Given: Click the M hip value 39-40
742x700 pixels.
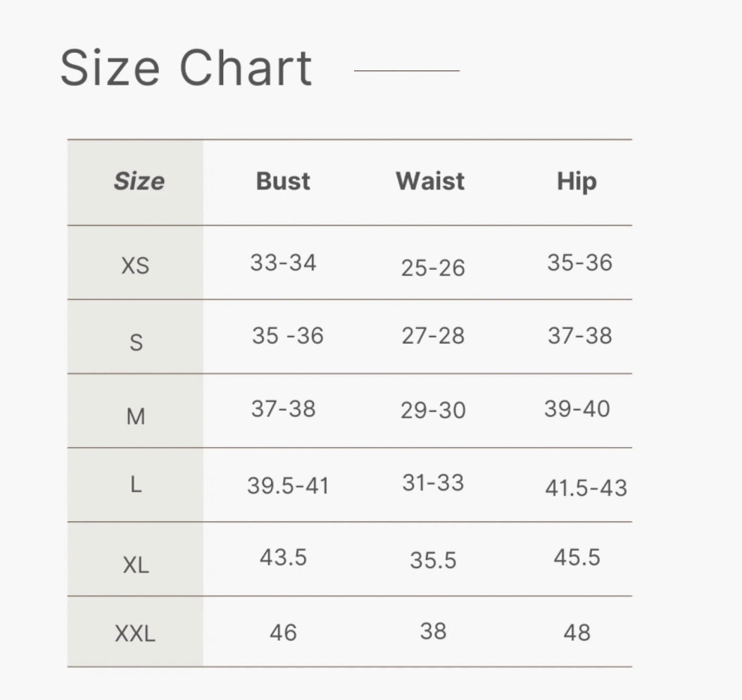Looking at the screenshot, I should point(577,409).
